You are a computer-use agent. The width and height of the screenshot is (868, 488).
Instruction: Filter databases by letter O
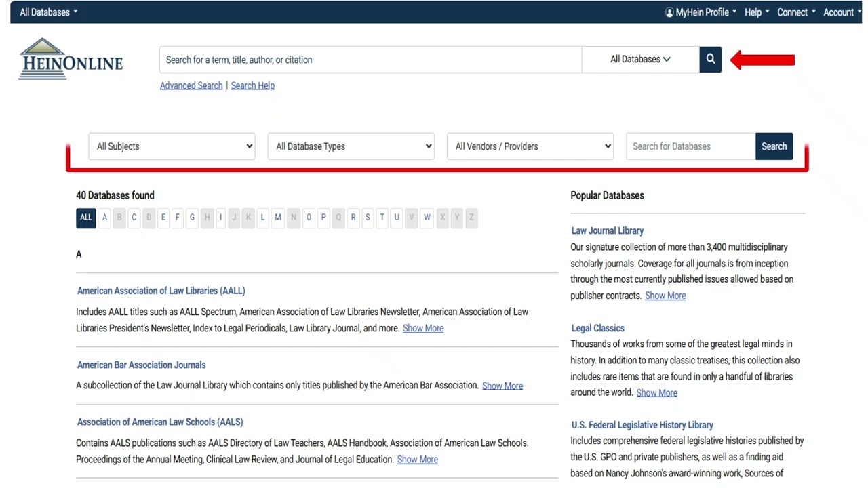coord(309,218)
